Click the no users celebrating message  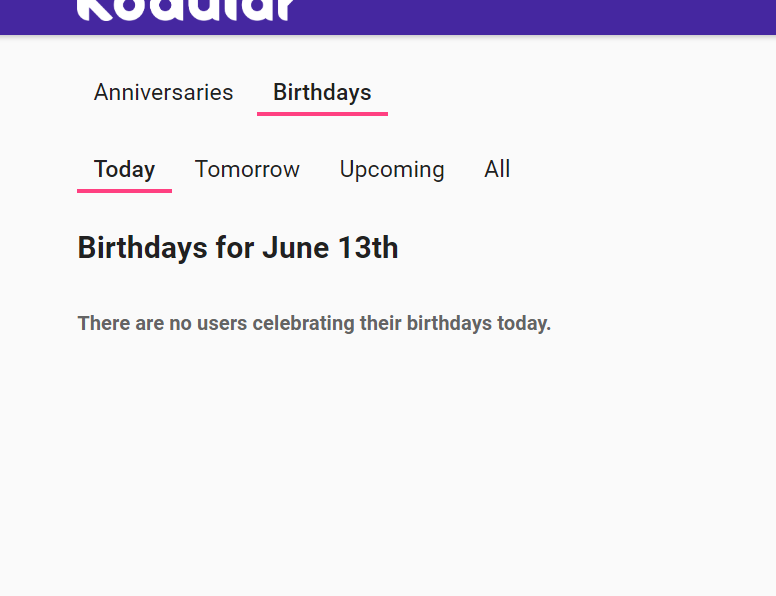point(314,323)
